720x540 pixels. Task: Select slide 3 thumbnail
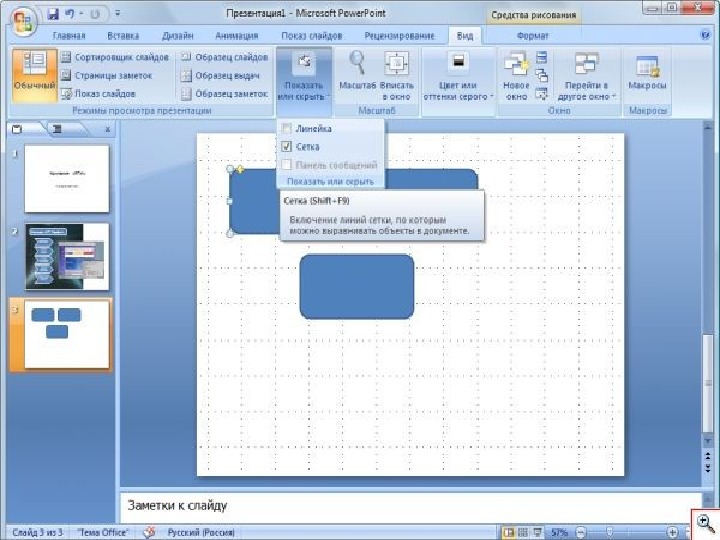click(x=67, y=334)
